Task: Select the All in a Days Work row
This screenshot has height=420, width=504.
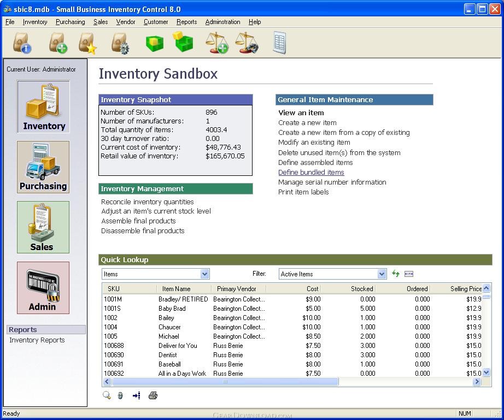Action: pyautogui.click(x=292, y=374)
